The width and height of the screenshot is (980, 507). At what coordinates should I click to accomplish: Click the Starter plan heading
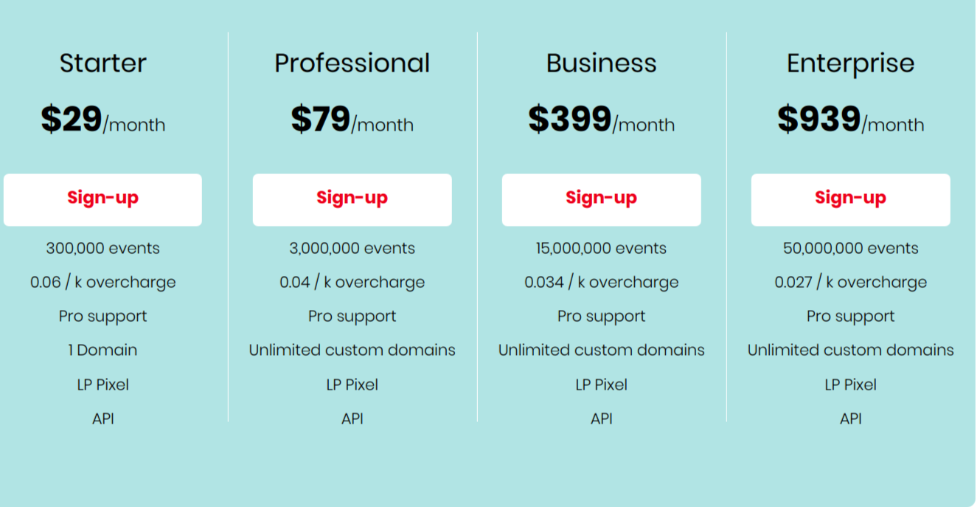coord(103,63)
